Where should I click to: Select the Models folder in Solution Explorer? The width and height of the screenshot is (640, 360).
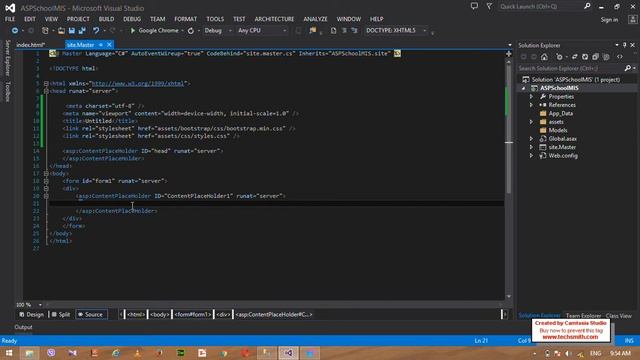pos(558,131)
